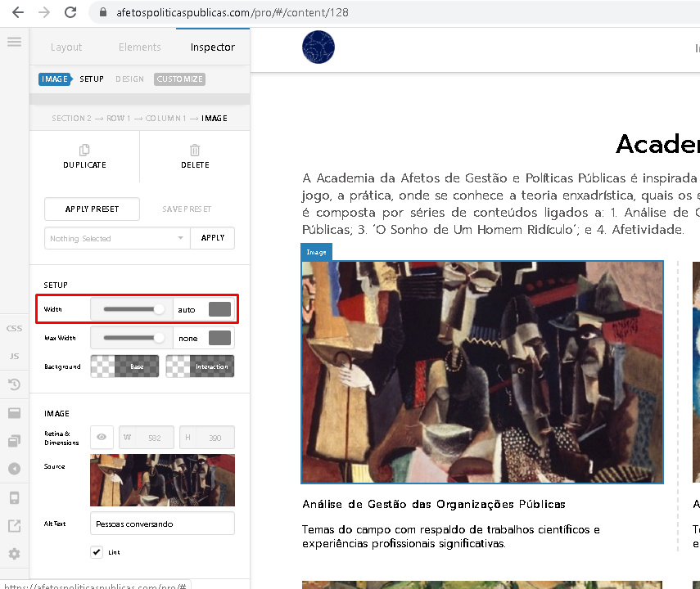Click Section 2 in the breadcrumb
Image resolution: width=700 pixels, height=589 pixels.
click(71, 119)
